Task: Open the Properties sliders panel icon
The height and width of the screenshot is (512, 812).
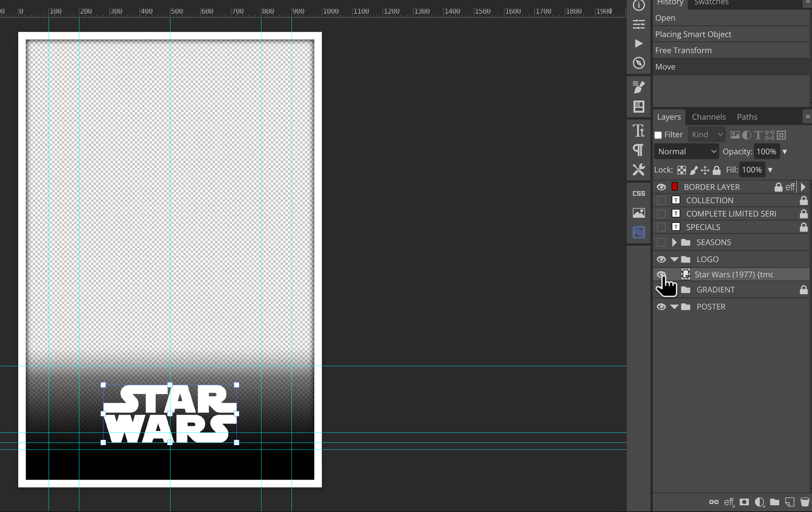Action: coord(639,24)
